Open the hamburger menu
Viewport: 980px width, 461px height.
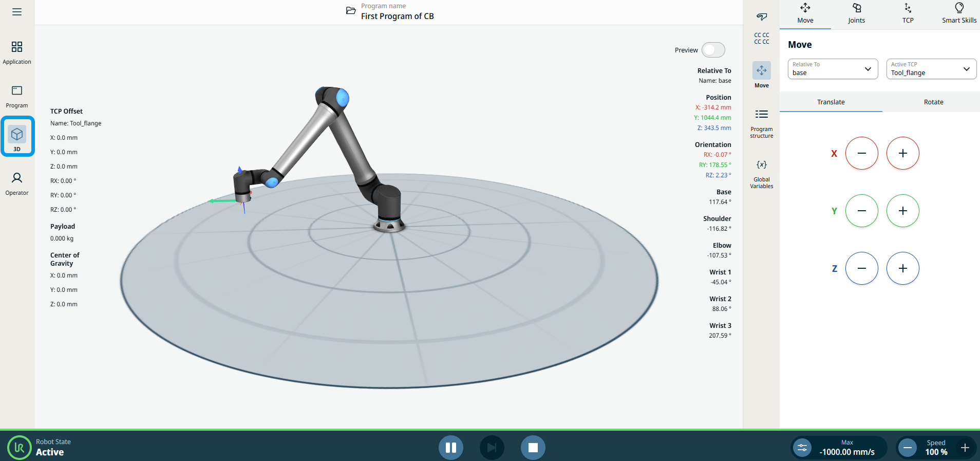[x=17, y=12]
